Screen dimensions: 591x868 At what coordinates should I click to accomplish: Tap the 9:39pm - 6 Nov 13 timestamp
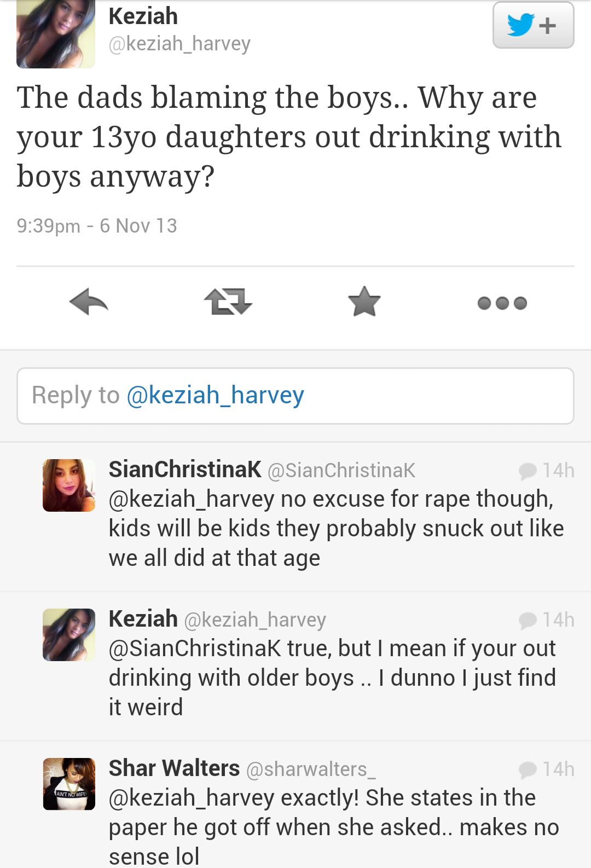[x=97, y=225]
